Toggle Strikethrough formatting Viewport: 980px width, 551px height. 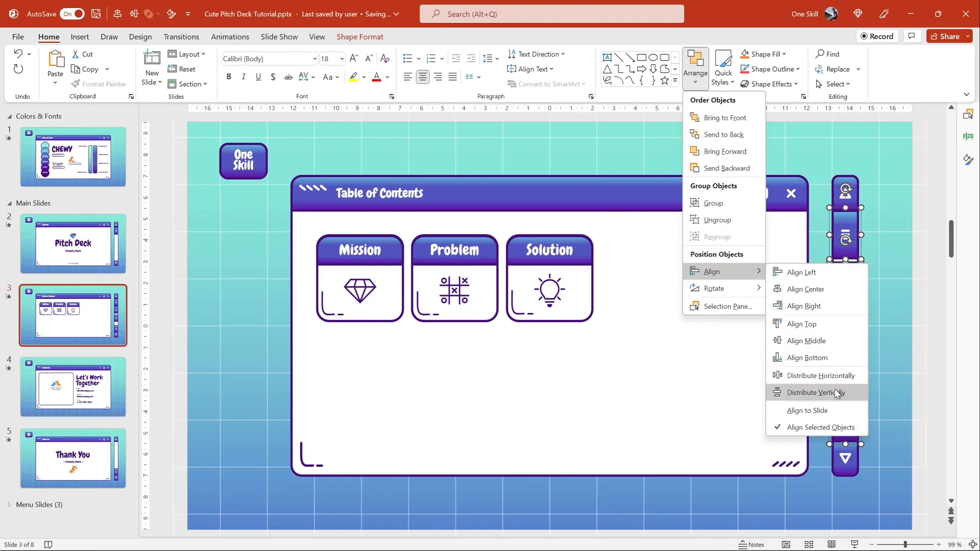[x=288, y=77]
